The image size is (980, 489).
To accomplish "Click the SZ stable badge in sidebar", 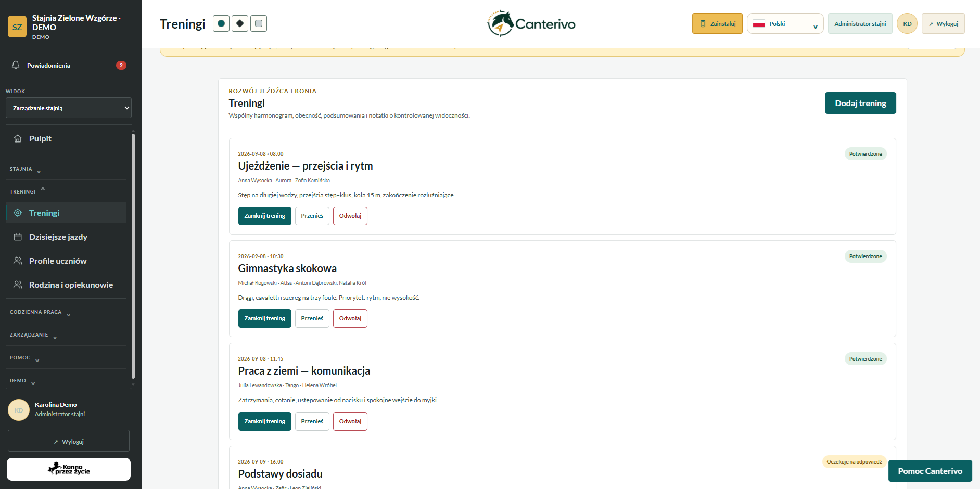I will pyautogui.click(x=17, y=27).
